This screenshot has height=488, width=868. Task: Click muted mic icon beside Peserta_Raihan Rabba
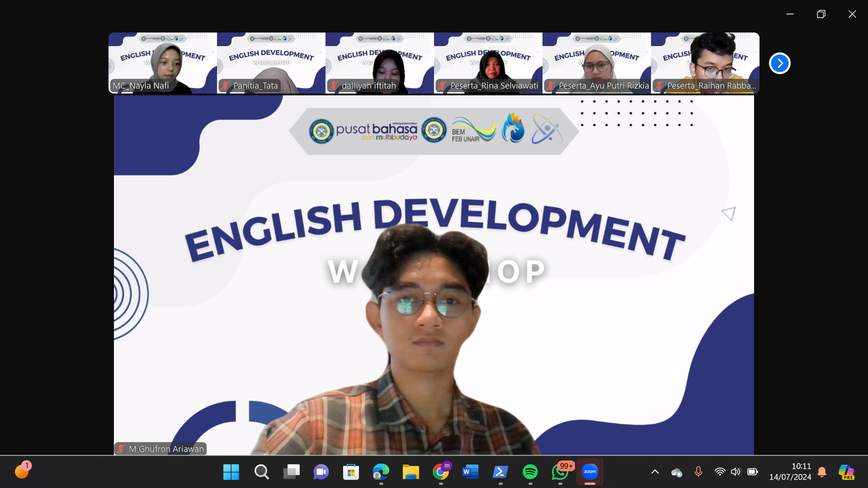[x=659, y=85]
